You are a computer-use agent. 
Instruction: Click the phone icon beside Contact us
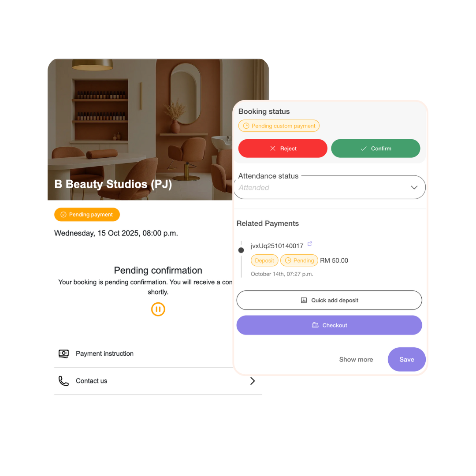63,381
